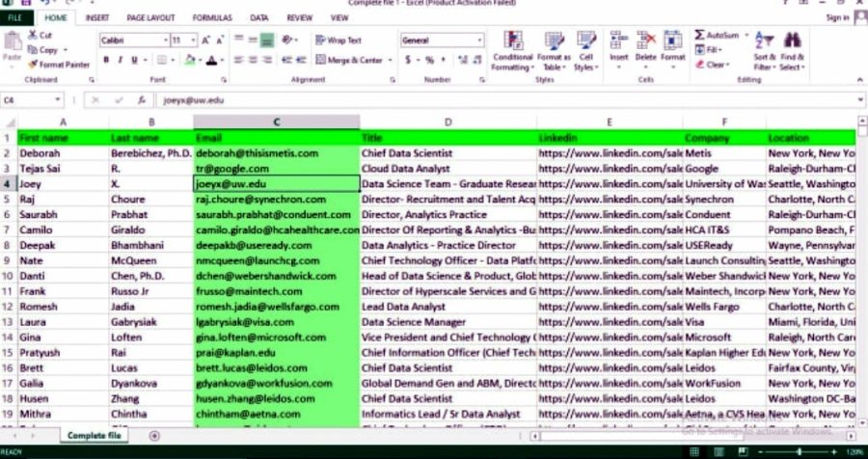
Task: Toggle Italic formatting
Action: pyautogui.click(x=120, y=60)
